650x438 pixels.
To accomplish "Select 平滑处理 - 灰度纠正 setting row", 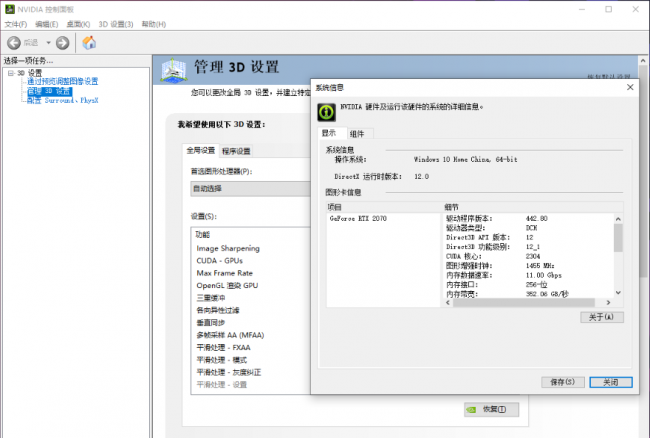I will point(229,373).
